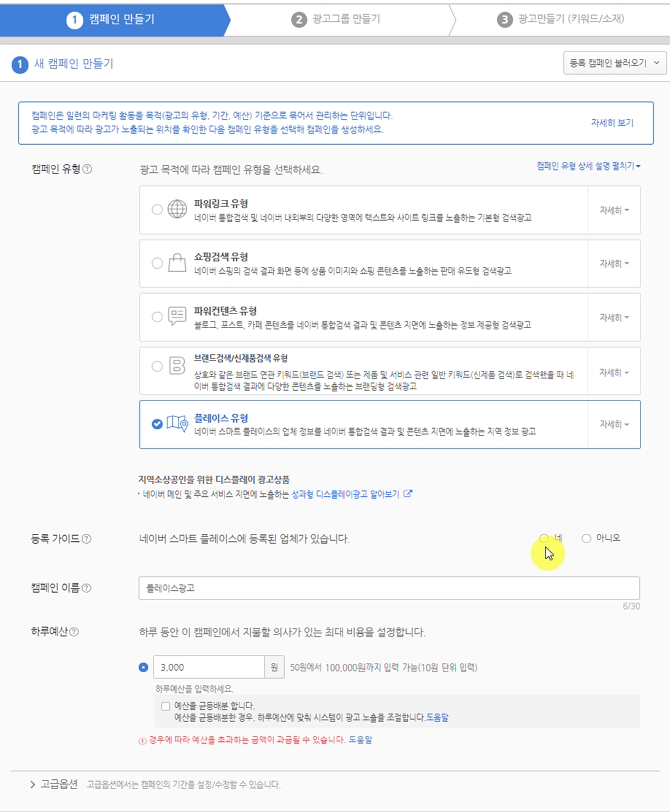Image resolution: width=670 pixels, height=812 pixels.
Task: Go to the 광고그룹 만들기 step tab
Action: pyautogui.click(x=336, y=20)
